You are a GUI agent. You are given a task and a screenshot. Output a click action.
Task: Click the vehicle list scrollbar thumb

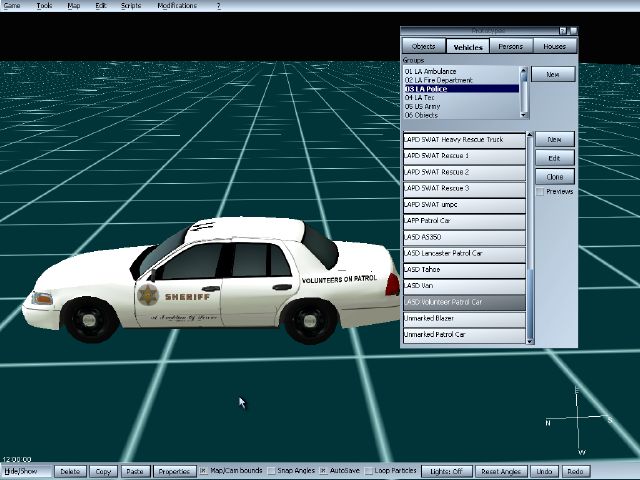[530, 303]
